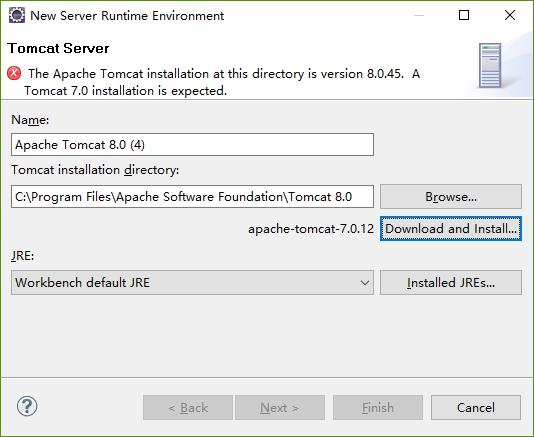Close the dialog with the X button

[x=510, y=15]
